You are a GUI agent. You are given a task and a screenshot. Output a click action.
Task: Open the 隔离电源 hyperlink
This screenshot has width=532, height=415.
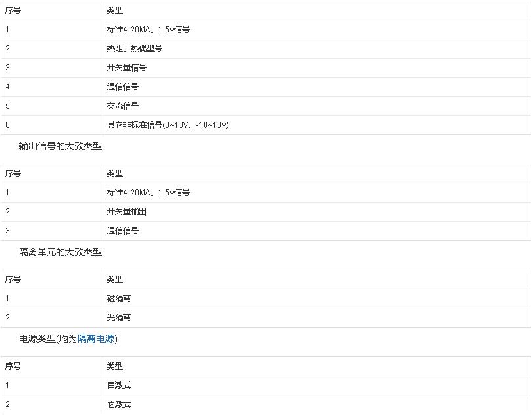(x=97, y=339)
